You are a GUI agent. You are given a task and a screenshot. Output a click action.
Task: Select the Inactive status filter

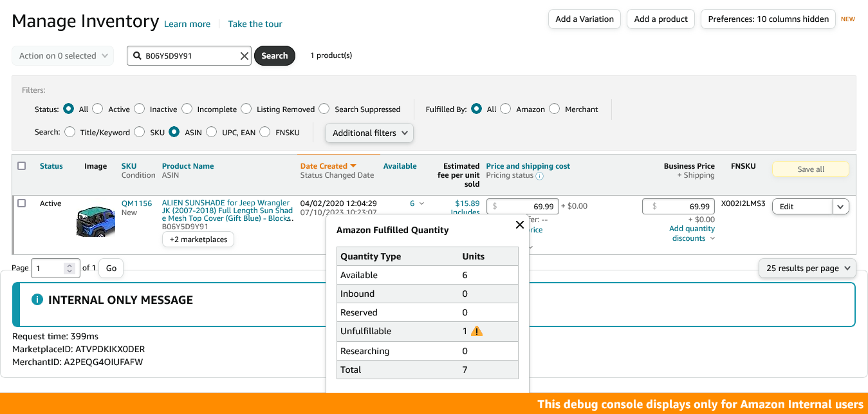tap(139, 109)
